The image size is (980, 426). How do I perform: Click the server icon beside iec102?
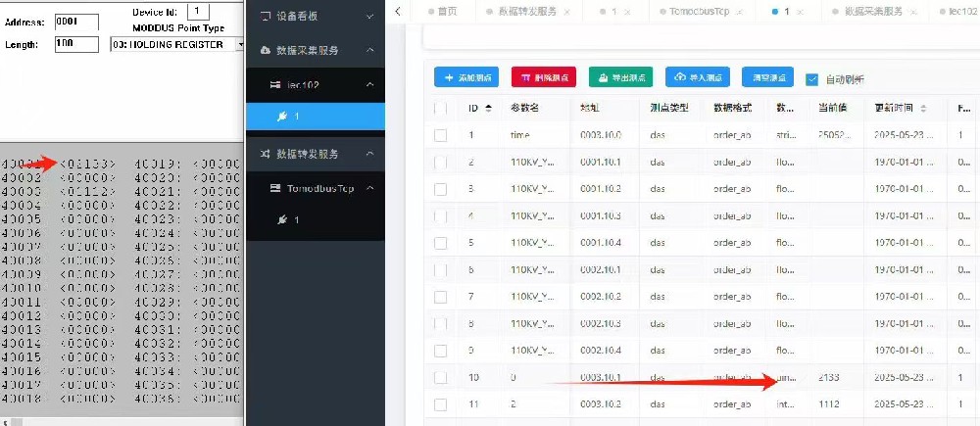[x=275, y=84]
